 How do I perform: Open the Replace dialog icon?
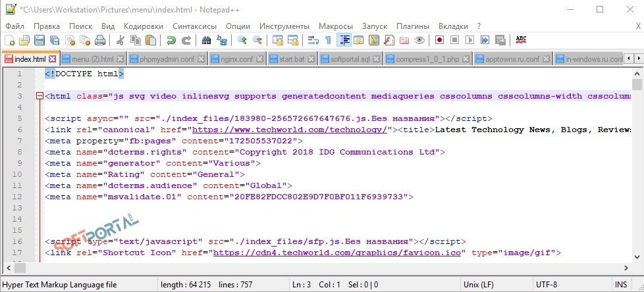coord(222,40)
